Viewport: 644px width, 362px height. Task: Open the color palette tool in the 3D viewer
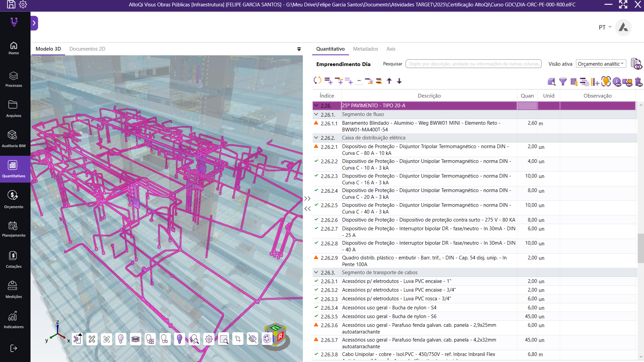267,339
